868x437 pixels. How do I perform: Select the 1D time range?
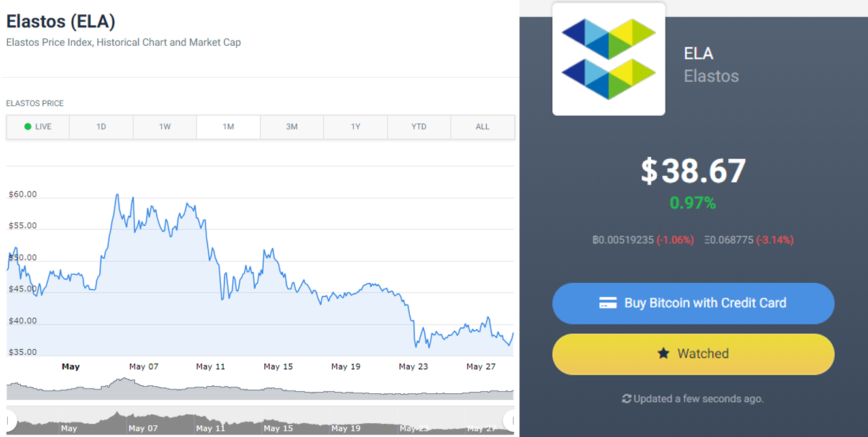tap(101, 127)
